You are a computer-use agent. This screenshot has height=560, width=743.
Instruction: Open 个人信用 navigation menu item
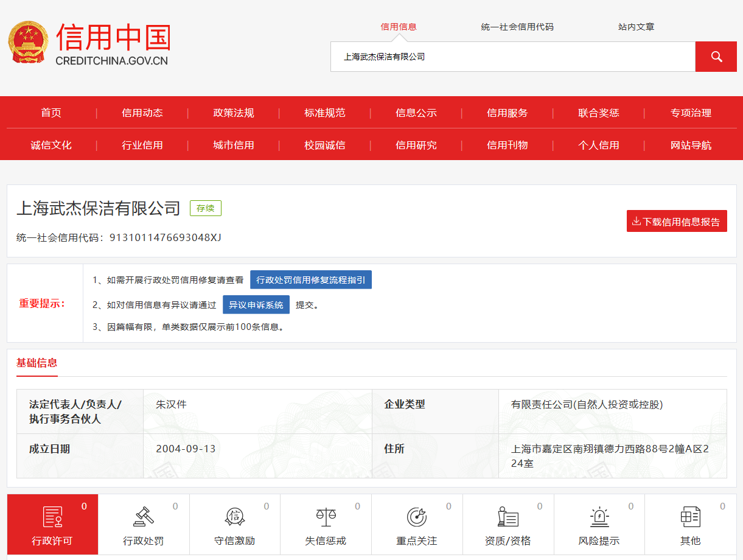click(599, 145)
